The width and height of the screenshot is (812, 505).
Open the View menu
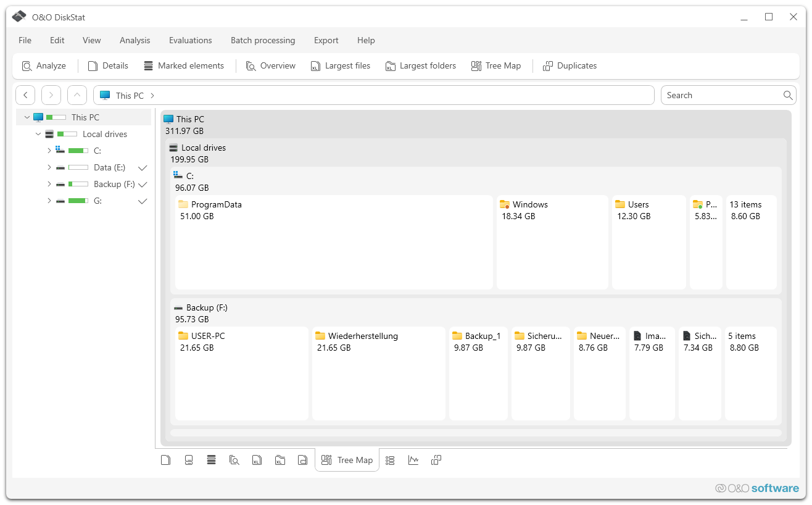92,40
